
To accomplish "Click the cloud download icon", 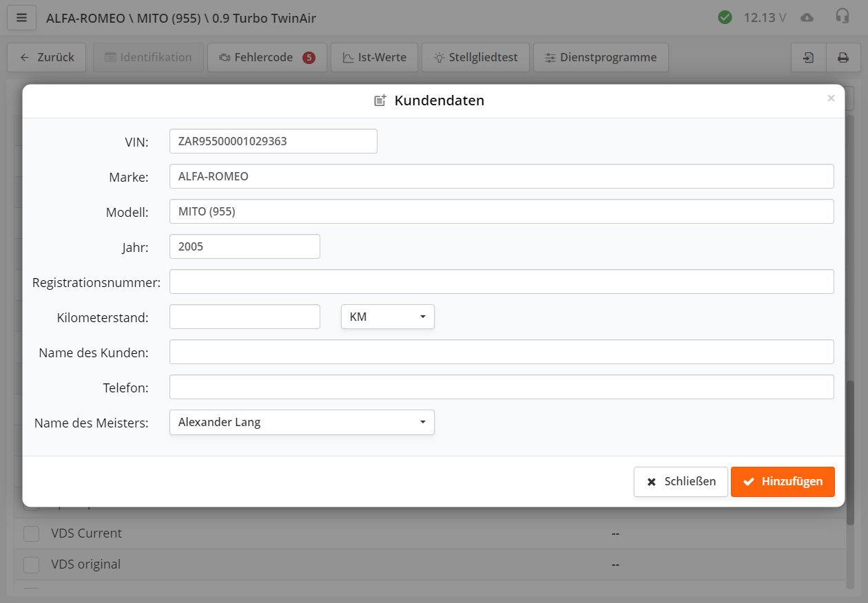I will tap(807, 18).
